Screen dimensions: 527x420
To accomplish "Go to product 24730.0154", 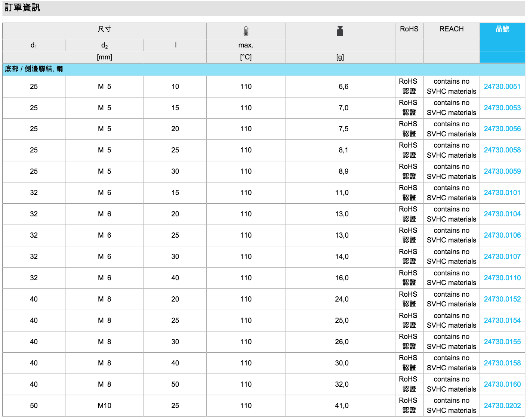I will [502, 320].
